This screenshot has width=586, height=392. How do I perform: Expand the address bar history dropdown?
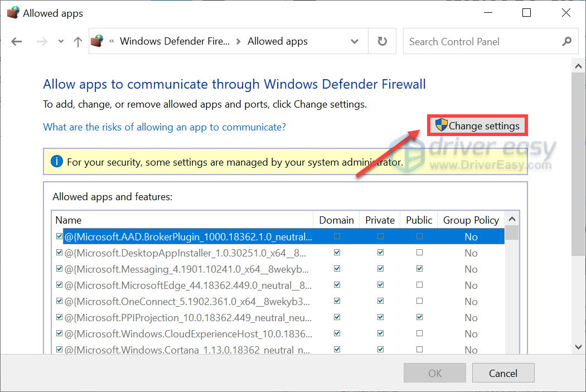[x=355, y=41]
